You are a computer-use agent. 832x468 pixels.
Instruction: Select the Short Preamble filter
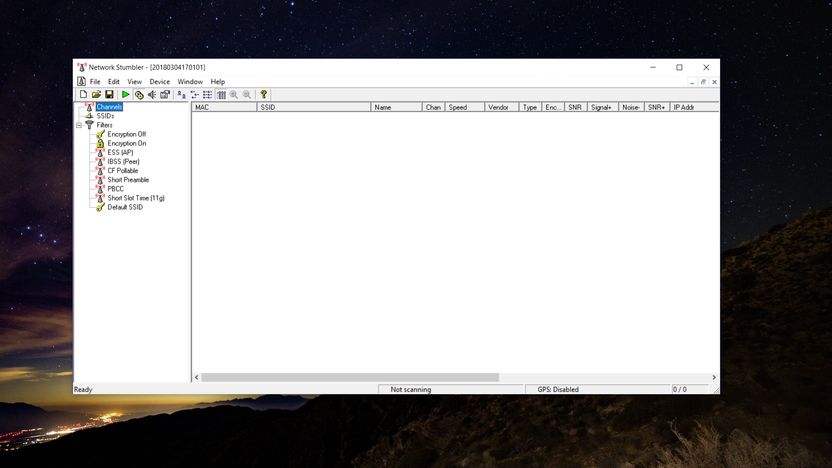pos(128,180)
